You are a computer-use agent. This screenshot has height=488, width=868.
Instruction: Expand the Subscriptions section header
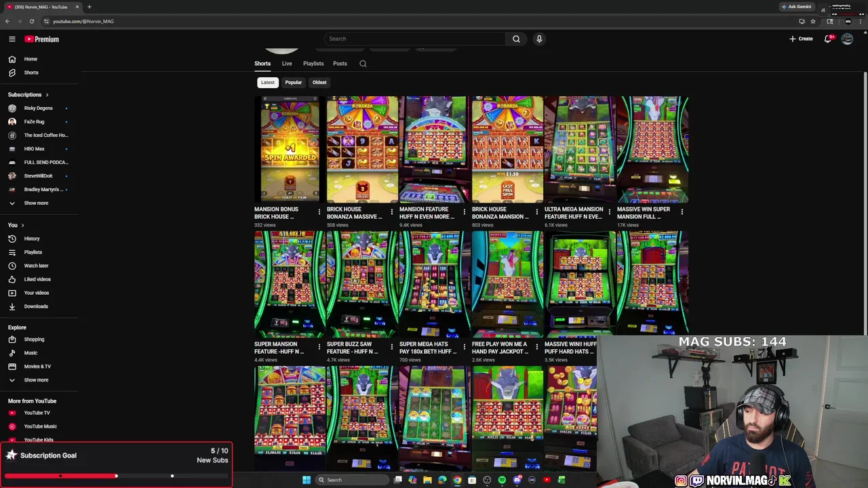(x=28, y=94)
